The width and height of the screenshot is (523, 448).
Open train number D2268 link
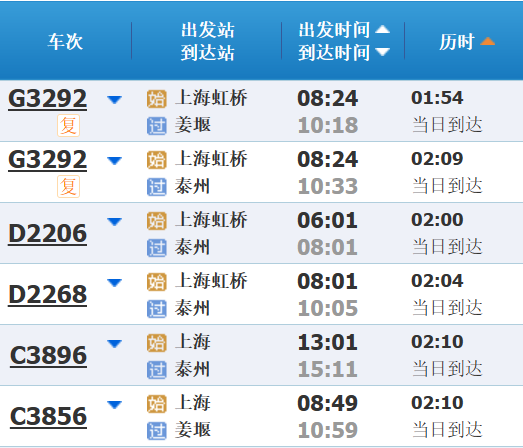48,295
